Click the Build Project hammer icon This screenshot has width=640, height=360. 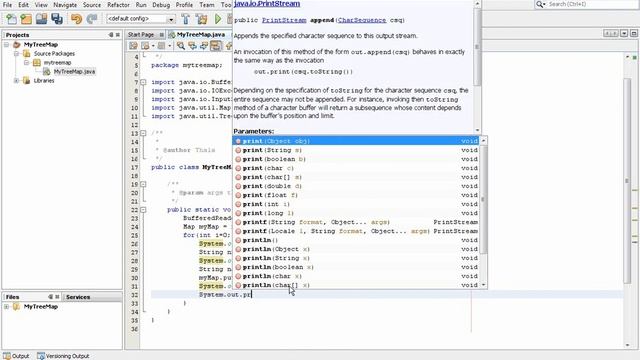coord(186,19)
